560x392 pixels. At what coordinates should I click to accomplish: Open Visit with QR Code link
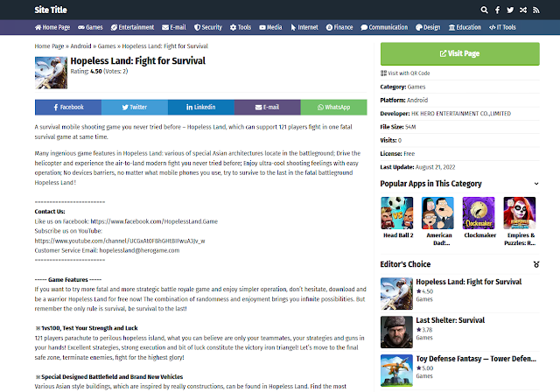[405, 73]
